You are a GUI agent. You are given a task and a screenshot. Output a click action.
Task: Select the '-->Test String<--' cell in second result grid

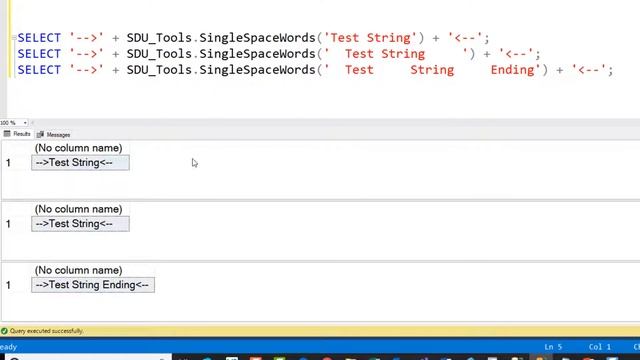point(80,224)
